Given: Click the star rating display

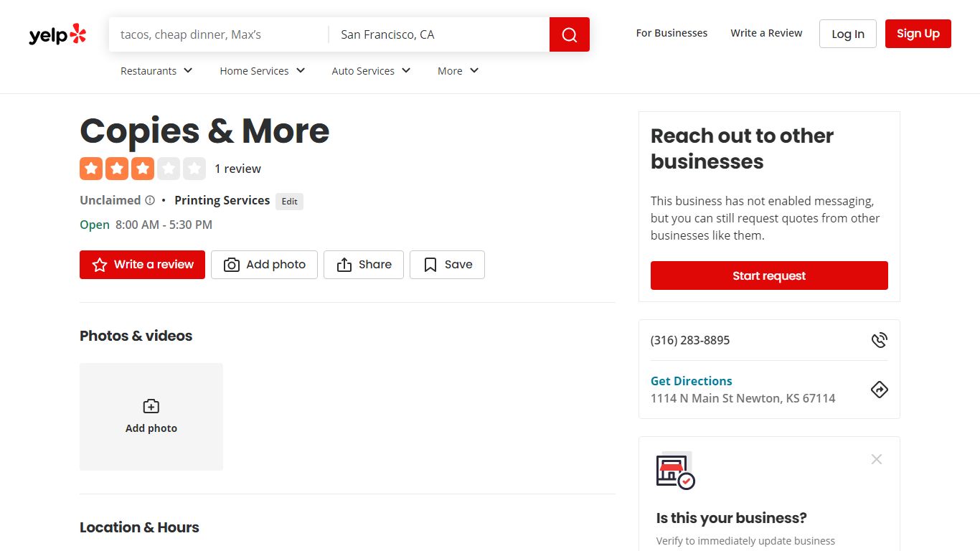Looking at the screenshot, I should (x=143, y=169).
